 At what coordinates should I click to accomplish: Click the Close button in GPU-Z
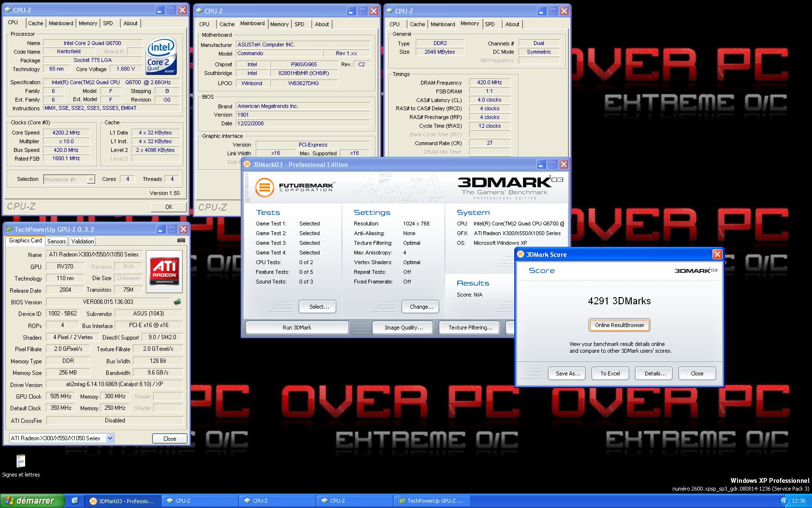coord(170,439)
